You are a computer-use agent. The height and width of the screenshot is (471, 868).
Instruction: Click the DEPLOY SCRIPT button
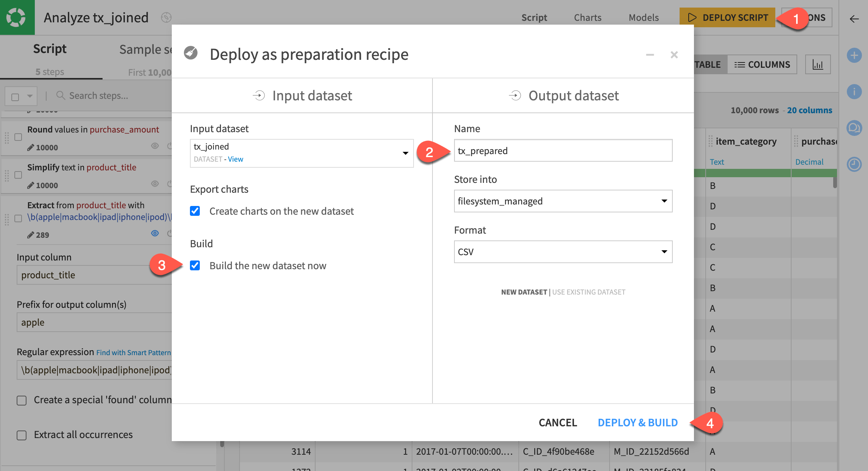click(727, 17)
